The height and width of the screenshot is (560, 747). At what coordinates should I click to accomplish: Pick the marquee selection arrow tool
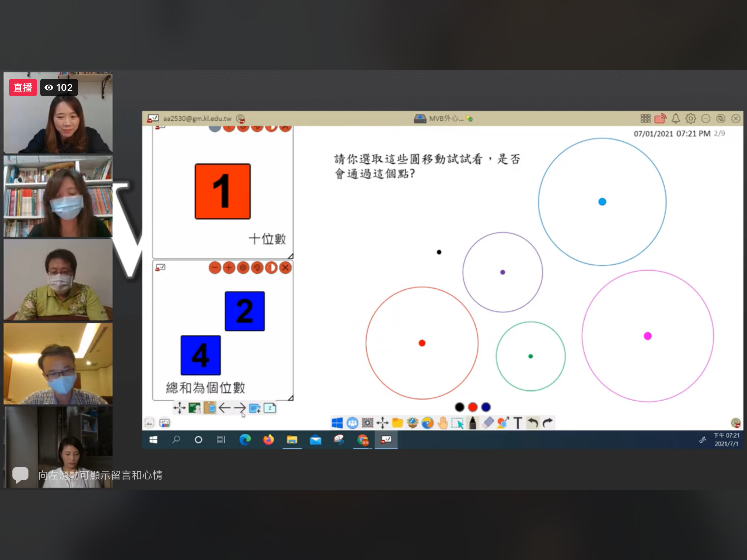click(457, 423)
